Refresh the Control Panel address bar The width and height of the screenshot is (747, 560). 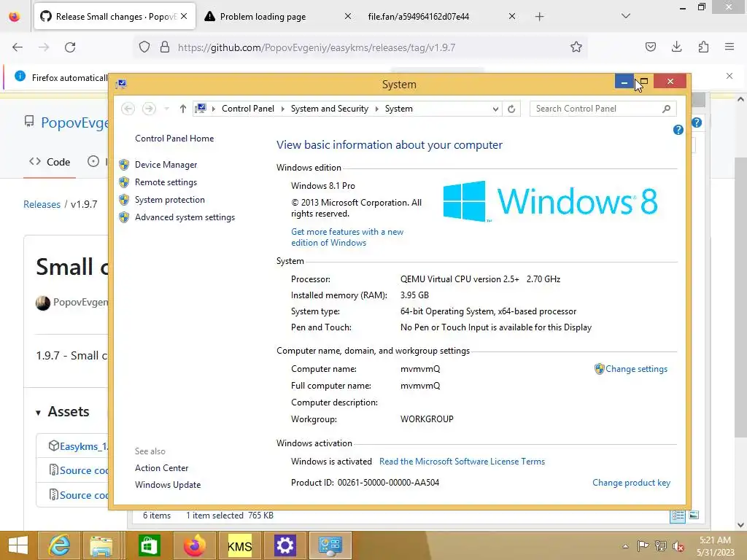click(x=511, y=109)
